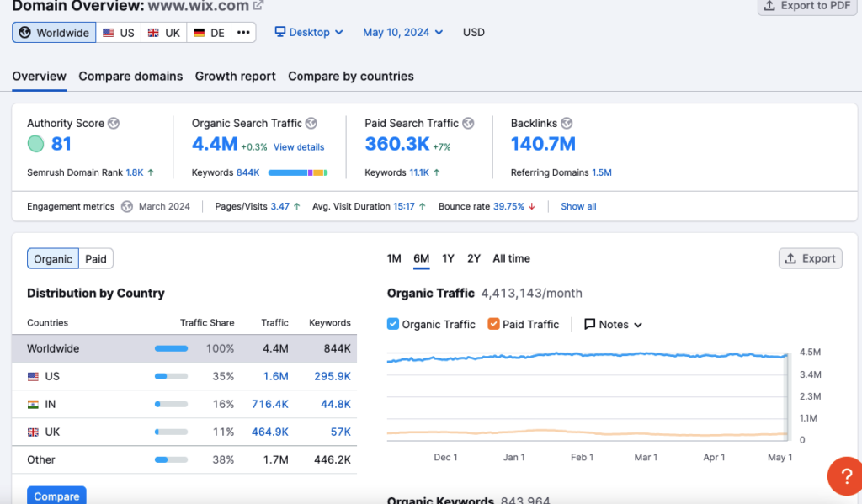Click the Worldwide row in the country table

coord(184,348)
